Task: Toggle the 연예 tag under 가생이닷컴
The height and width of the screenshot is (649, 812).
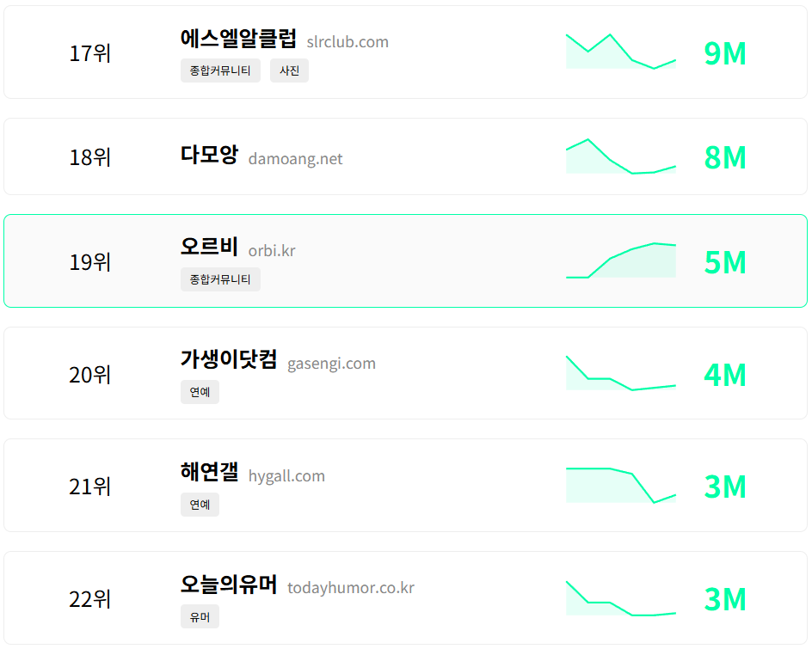Action: coord(200,392)
